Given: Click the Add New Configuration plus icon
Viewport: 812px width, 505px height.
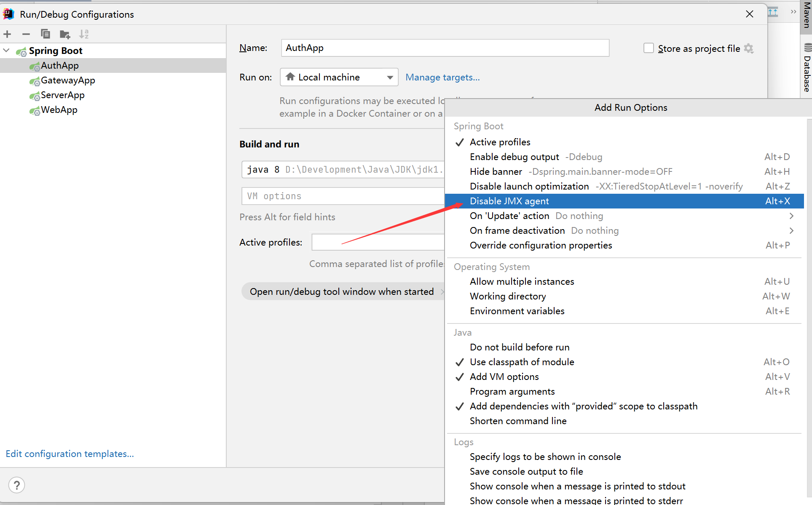Looking at the screenshot, I should [x=7, y=34].
